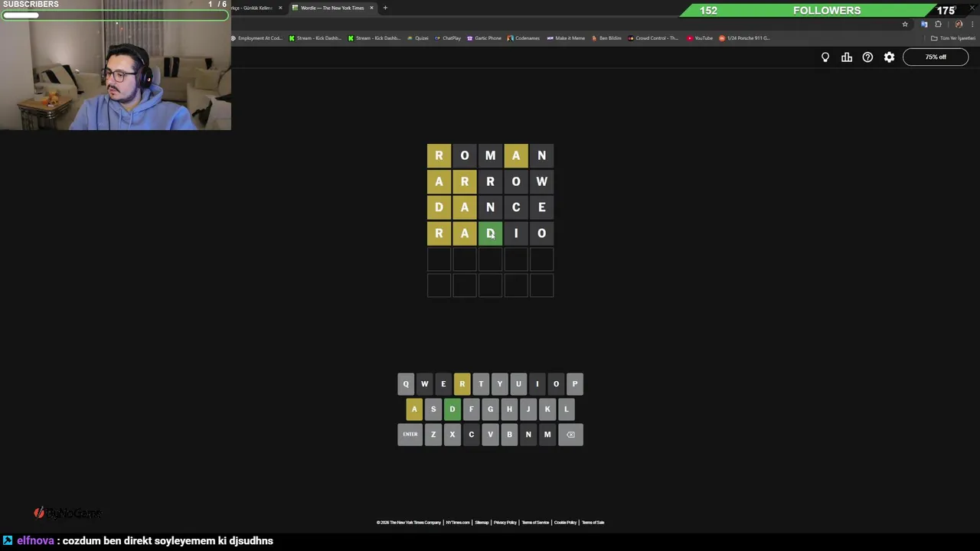The image size is (980, 551).
Task: Open the YouTube bookmark
Action: coord(700,38)
